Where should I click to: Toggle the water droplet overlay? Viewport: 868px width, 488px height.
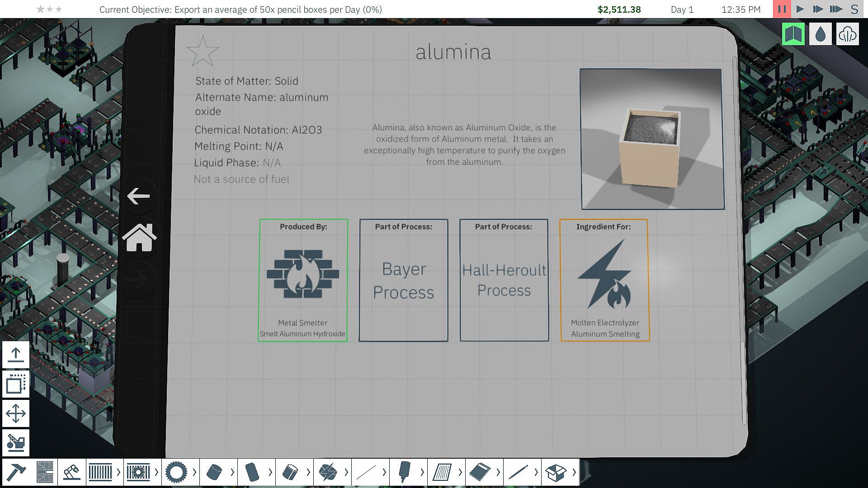tap(821, 34)
